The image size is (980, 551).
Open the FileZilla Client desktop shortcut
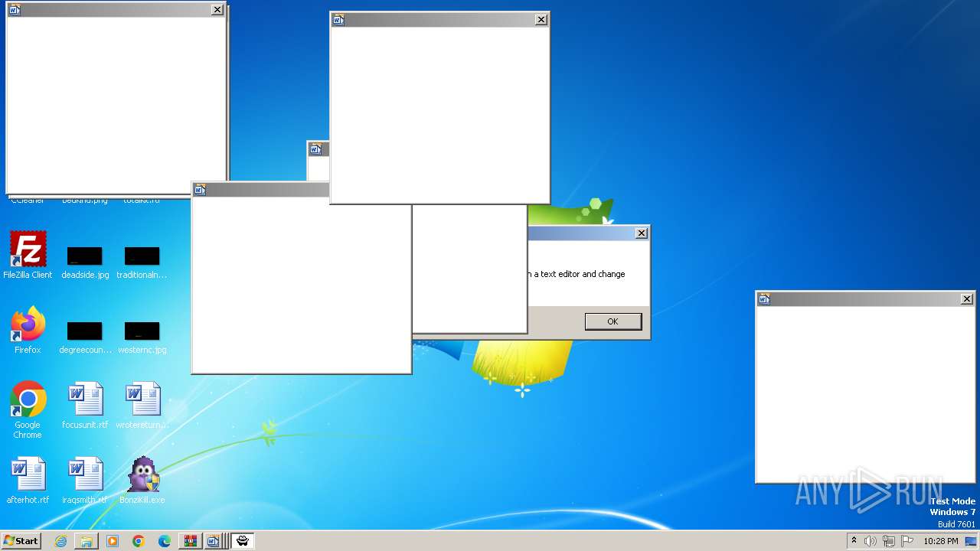(28, 256)
